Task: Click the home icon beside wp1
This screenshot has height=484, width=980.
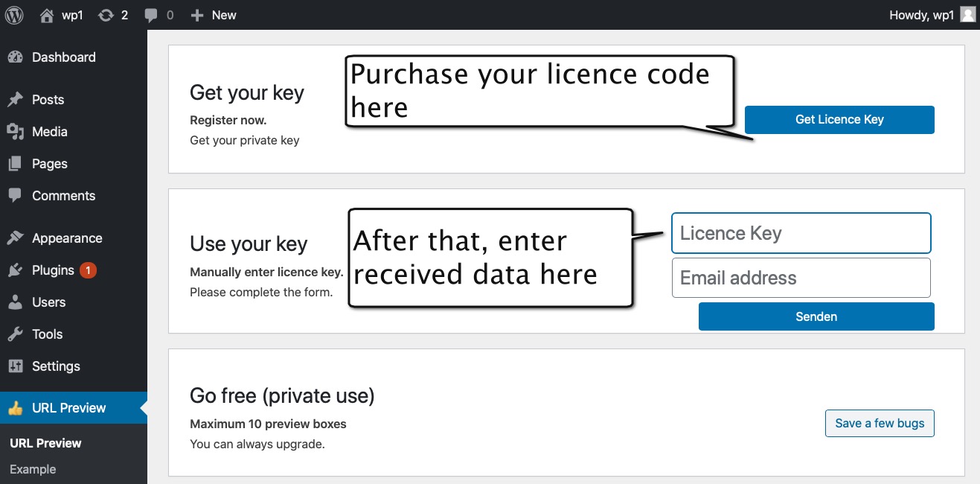Action: point(47,15)
